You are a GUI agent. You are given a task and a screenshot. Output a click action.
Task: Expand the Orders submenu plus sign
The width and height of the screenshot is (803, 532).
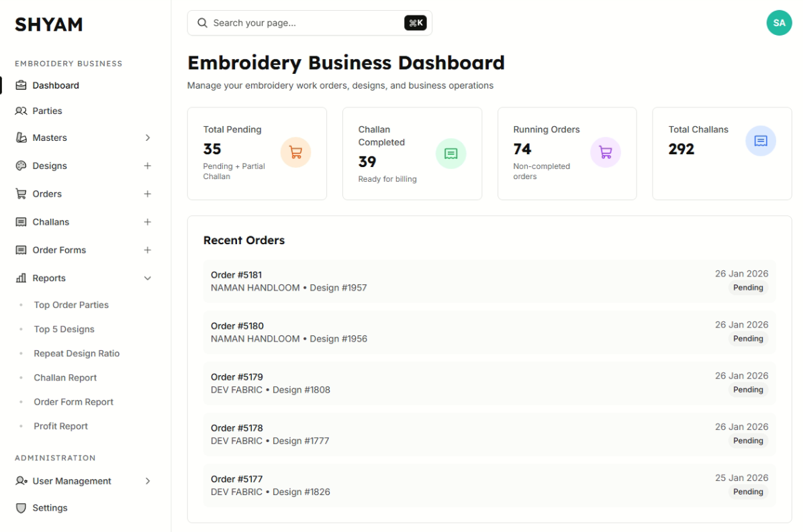pos(148,194)
